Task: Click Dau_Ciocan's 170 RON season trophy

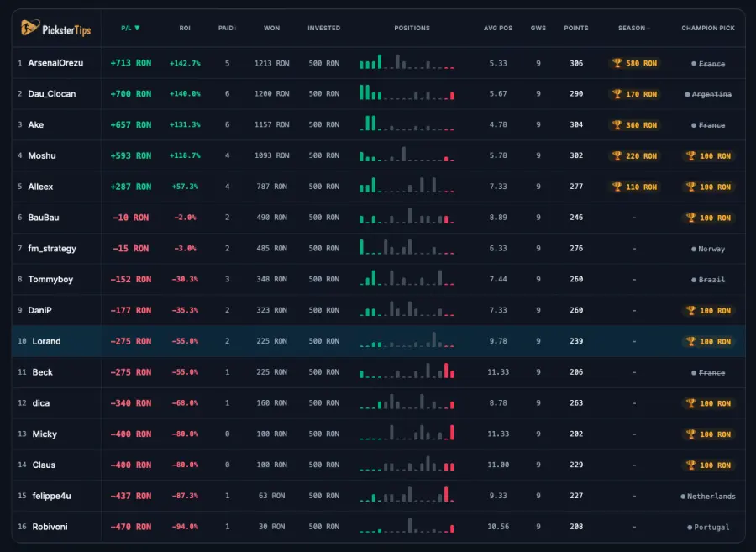Action: click(x=634, y=94)
